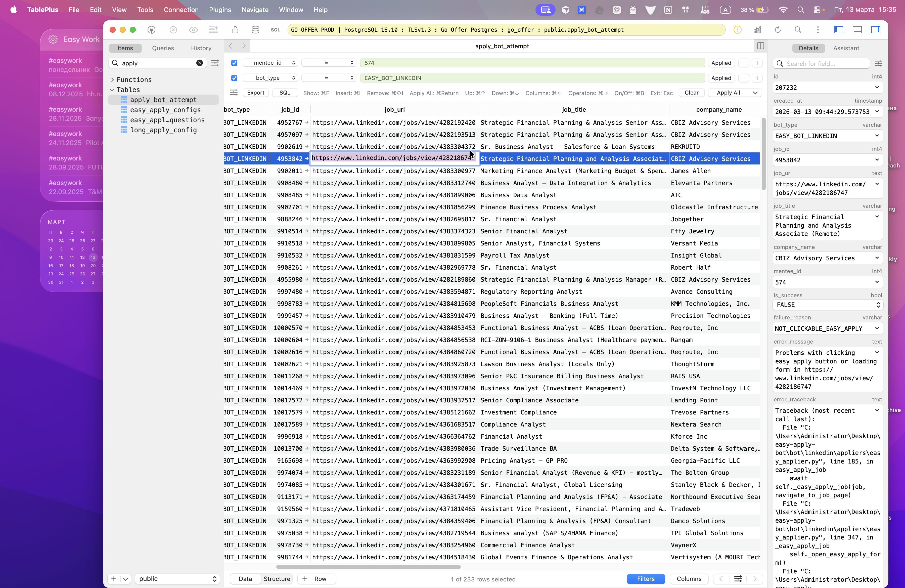Toggle the is_success FALSE stepper
905x588 pixels.
tap(878, 305)
